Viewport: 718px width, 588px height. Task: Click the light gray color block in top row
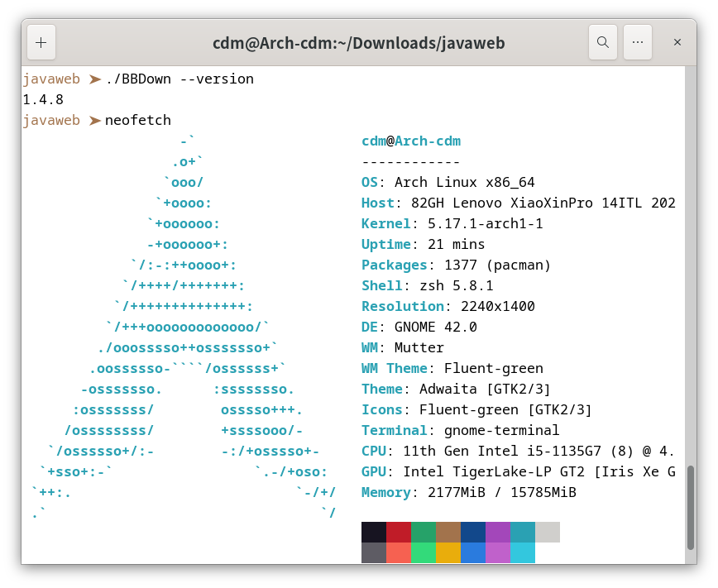[548, 532]
